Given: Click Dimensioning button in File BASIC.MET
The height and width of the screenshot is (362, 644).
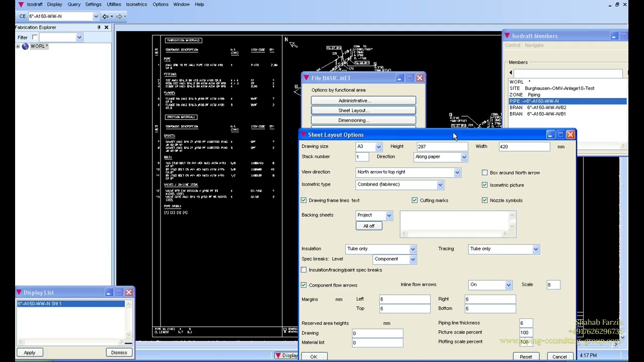Looking at the screenshot, I should pyautogui.click(x=363, y=120).
